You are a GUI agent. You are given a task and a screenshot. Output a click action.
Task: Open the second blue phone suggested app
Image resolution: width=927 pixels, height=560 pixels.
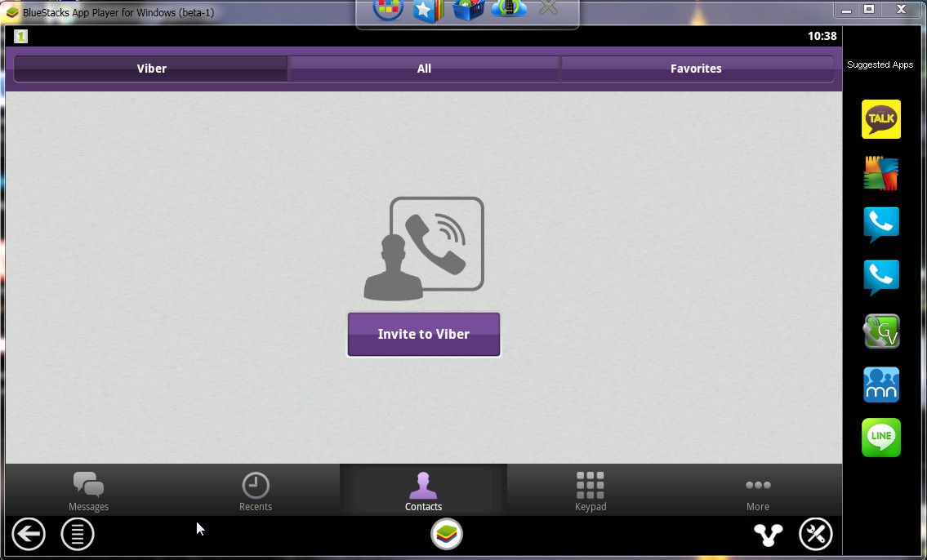[x=881, y=278]
